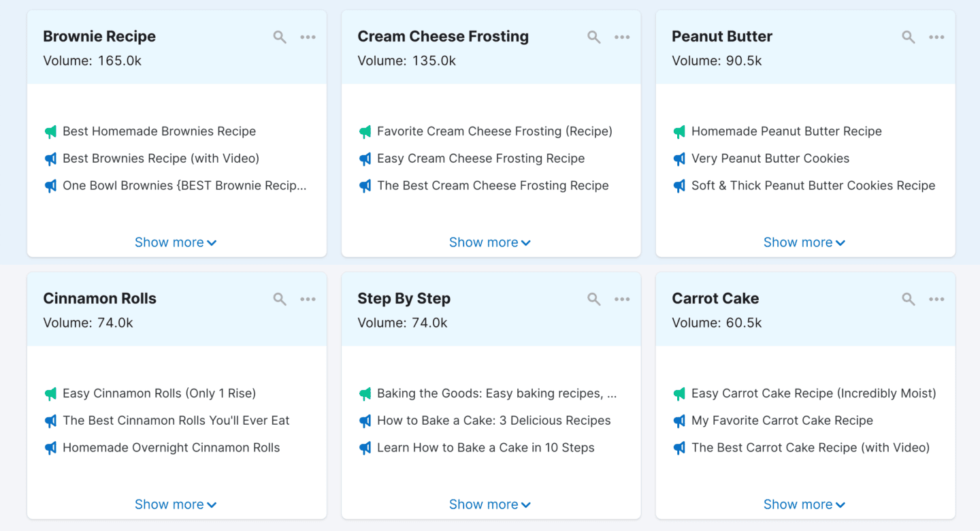Click the magnifier icon on Cream Cheese Frosting
980x531 pixels.
point(593,37)
